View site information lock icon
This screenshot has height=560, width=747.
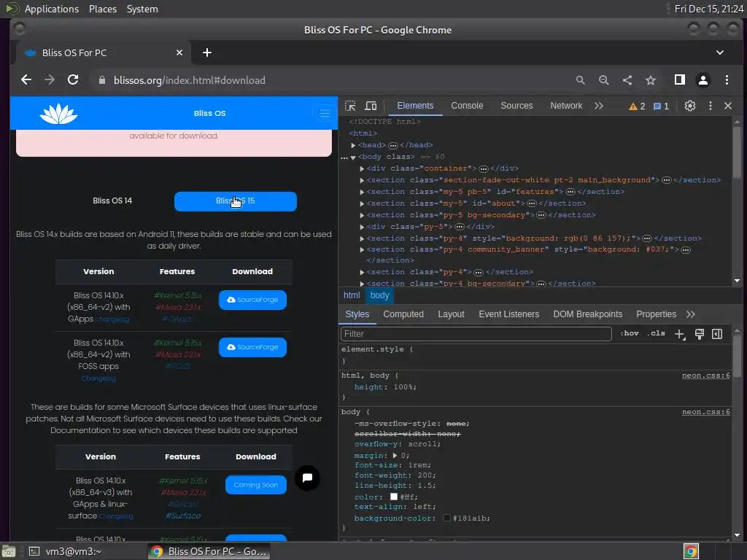pyautogui.click(x=101, y=80)
